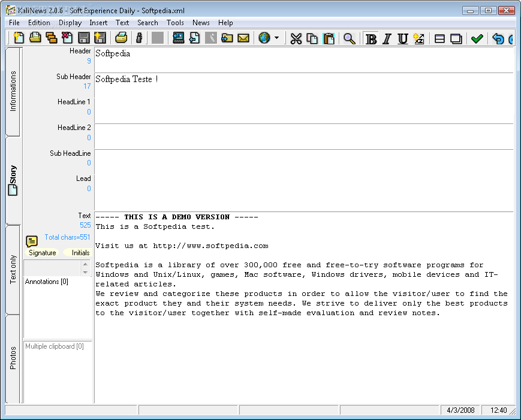Click the Multiple clipboard [0] panel
This screenshot has width=521, height=420.
point(58,372)
